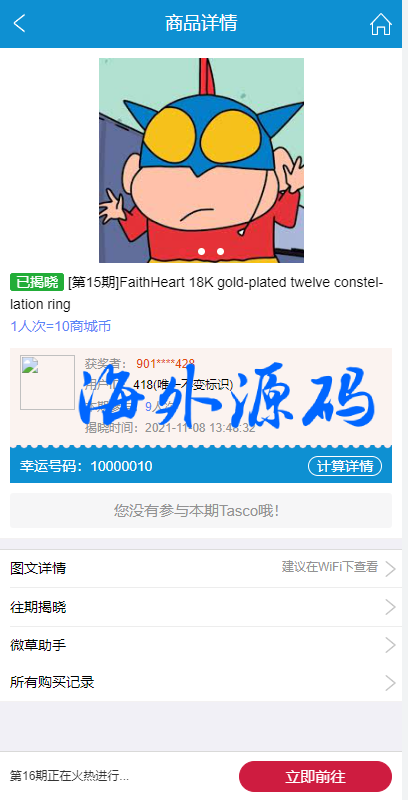408x800 pixels.
Task: Select the first carousel dot indicator
Action: [x=201, y=252]
